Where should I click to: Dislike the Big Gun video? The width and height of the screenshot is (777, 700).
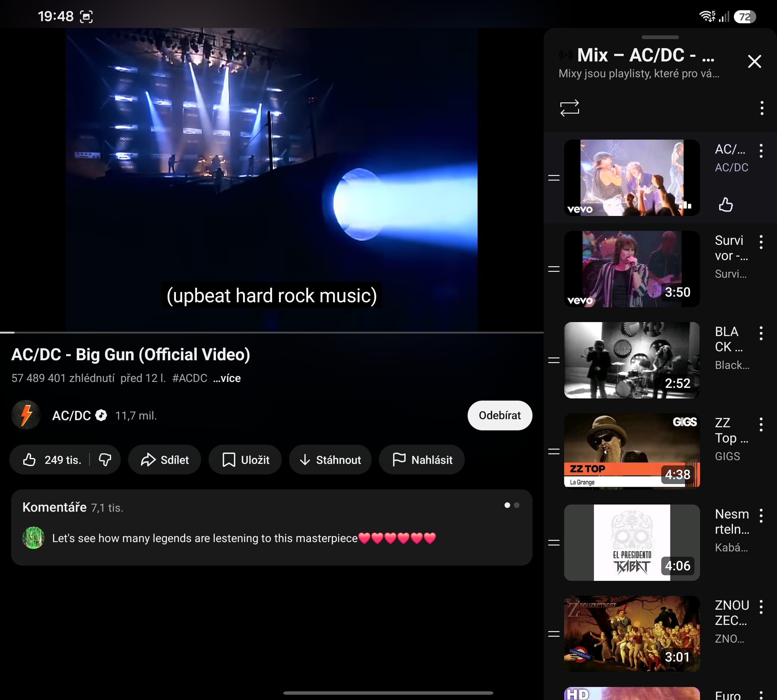tap(105, 460)
